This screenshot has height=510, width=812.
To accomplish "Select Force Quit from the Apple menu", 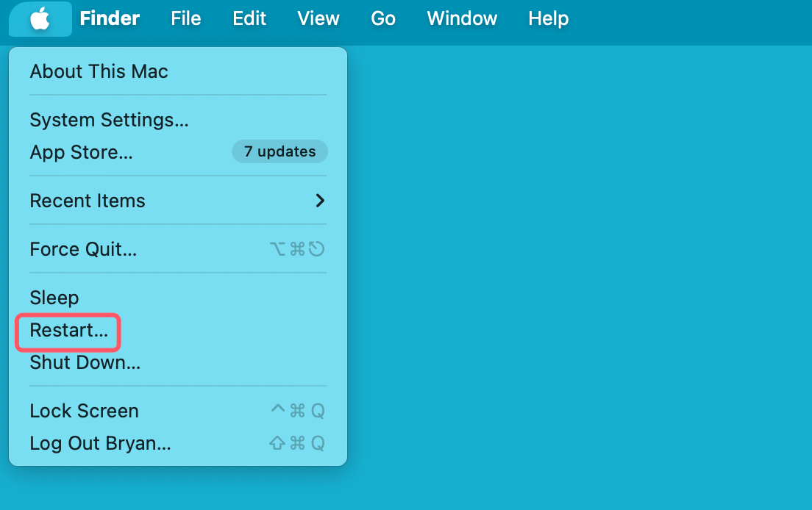I will pyautogui.click(x=83, y=249).
